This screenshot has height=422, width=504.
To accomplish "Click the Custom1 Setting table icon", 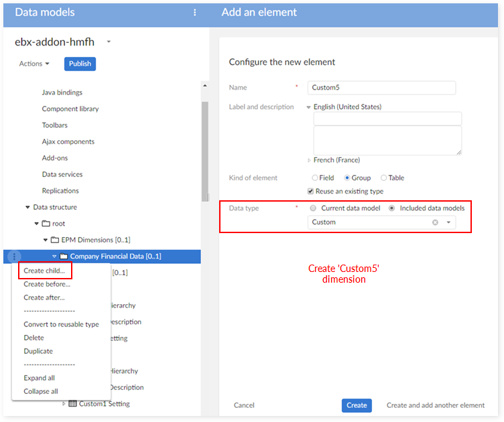I will coord(73,404).
